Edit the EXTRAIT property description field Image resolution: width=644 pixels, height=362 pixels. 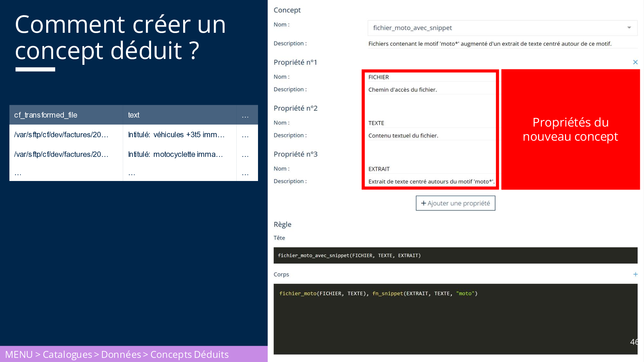coord(430,181)
